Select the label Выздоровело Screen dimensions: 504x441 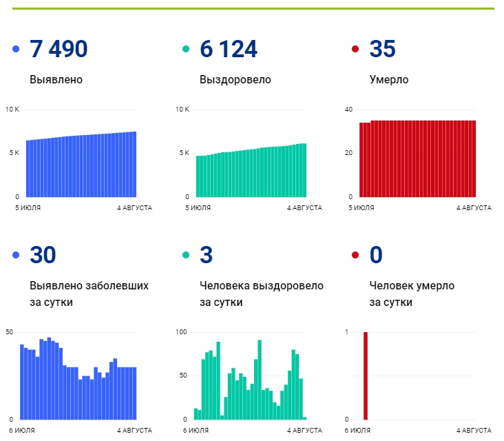coord(235,79)
